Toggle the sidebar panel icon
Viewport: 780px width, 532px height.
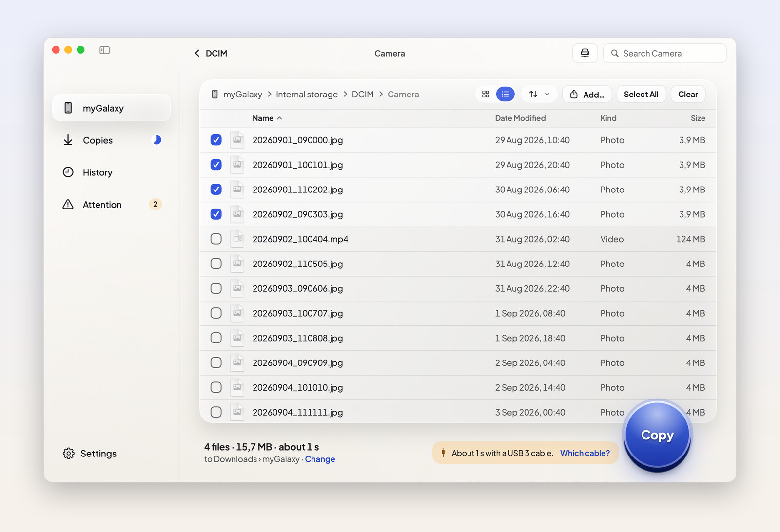pyautogui.click(x=104, y=50)
